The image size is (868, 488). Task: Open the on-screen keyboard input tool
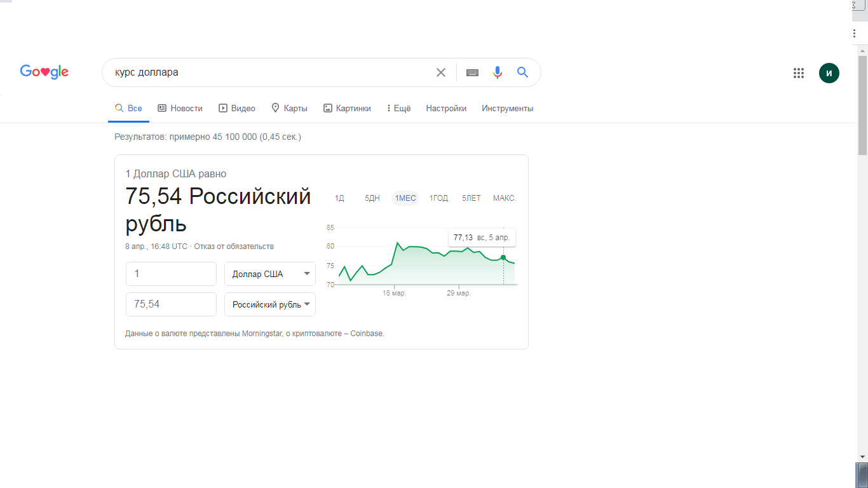(472, 72)
